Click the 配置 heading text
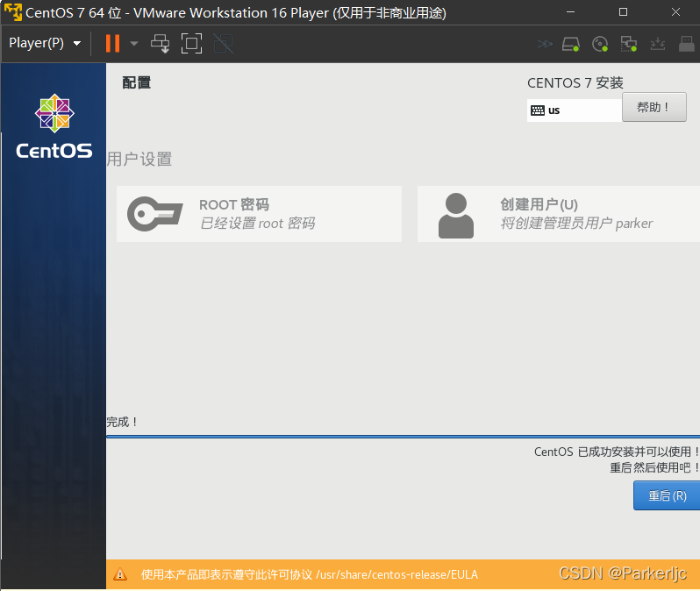Image resolution: width=700 pixels, height=591 pixels. pos(137,82)
